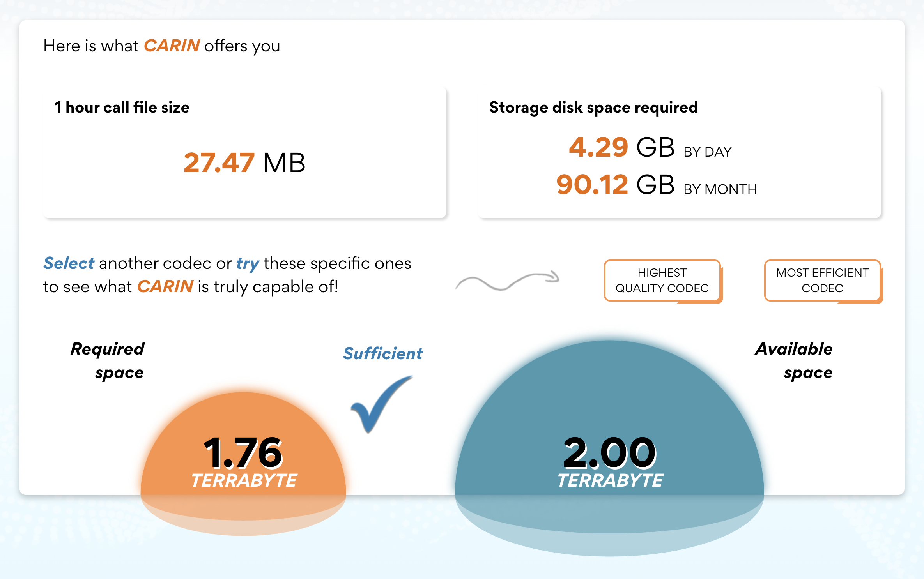Click the CARIN wordmark in the codec sentence
This screenshot has height=579, width=924.
point(165,286)
